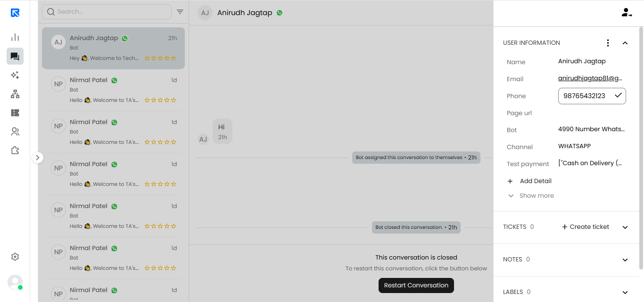Open the integrations puzzle icon

[15, 151]
